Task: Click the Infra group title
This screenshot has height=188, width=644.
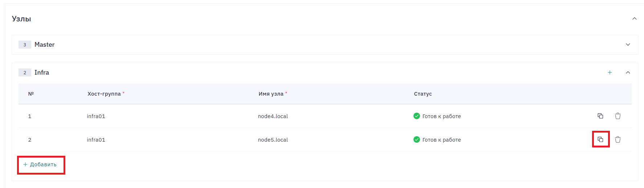Action: pyautogui.click(x=42, y=72)
